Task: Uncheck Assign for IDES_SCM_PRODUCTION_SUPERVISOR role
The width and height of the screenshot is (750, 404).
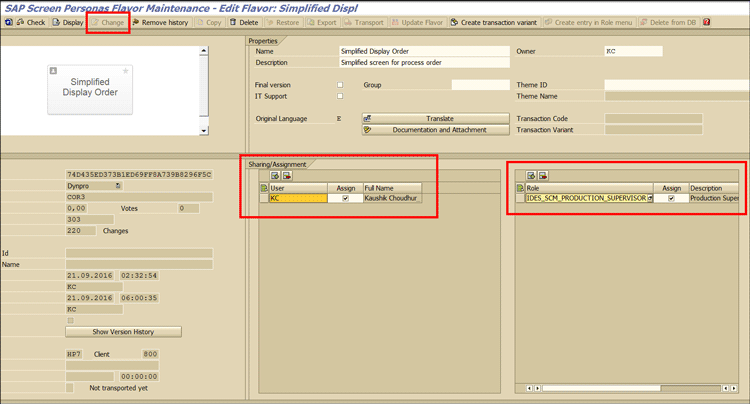Action: click(x=671, y=198)
